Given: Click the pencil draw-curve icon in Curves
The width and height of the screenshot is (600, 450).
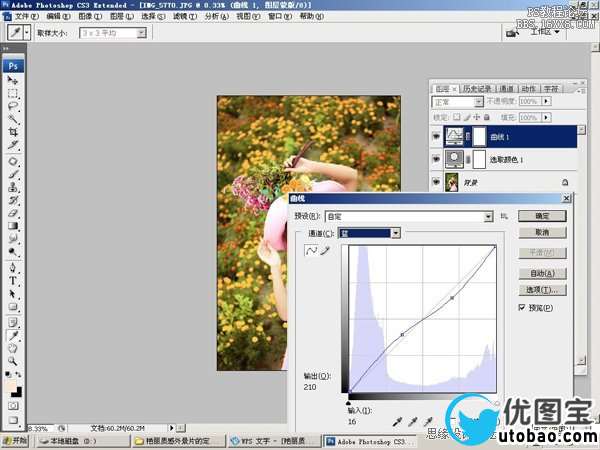Looking at the screenshot, I should point(324,250).
